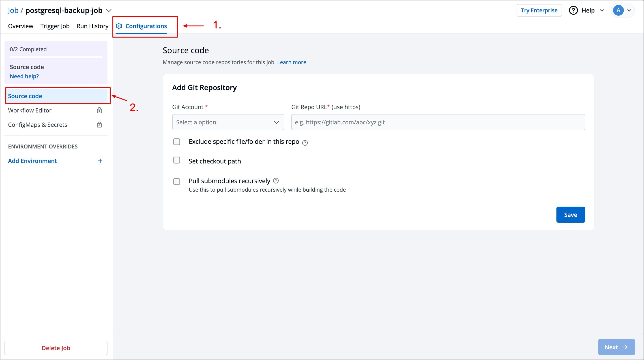Click the plus icon beside Add Environment
644x360 pixels.
[100, 161]
